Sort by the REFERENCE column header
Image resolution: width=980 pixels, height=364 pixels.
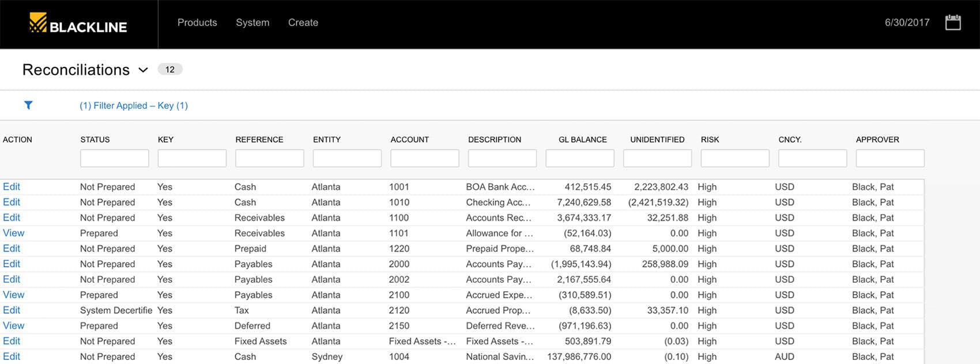[x=259, y=140]
